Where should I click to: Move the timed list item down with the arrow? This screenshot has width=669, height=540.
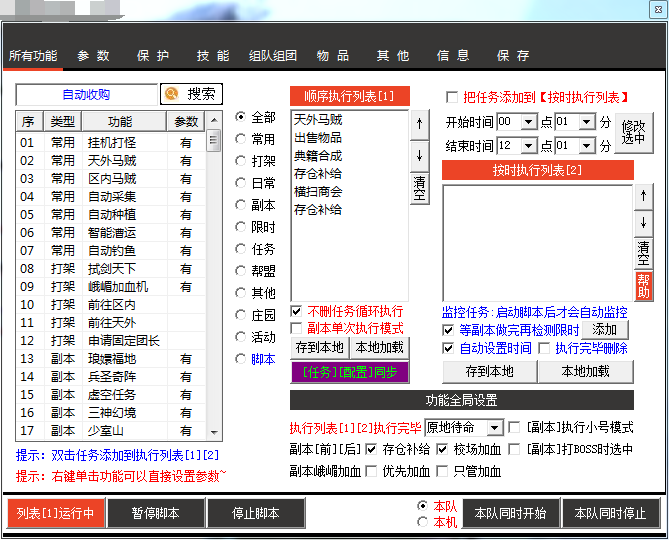click(643, 223)
